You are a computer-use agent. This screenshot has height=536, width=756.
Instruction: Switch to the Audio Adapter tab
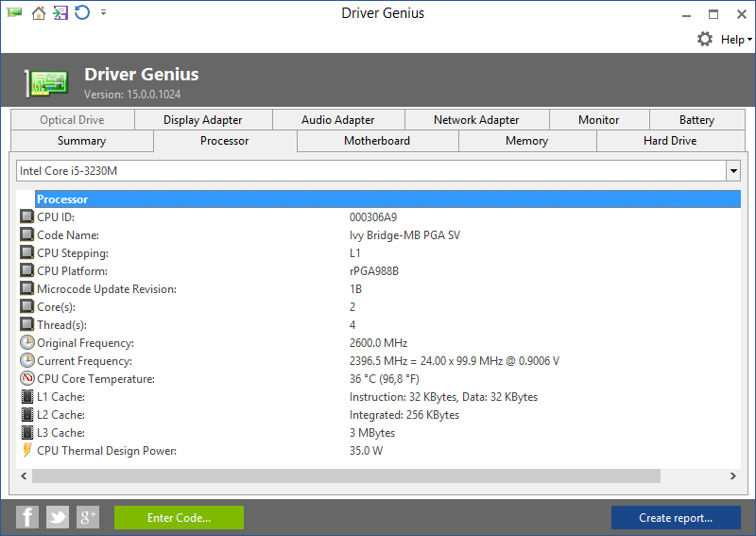tap(338, 120)
